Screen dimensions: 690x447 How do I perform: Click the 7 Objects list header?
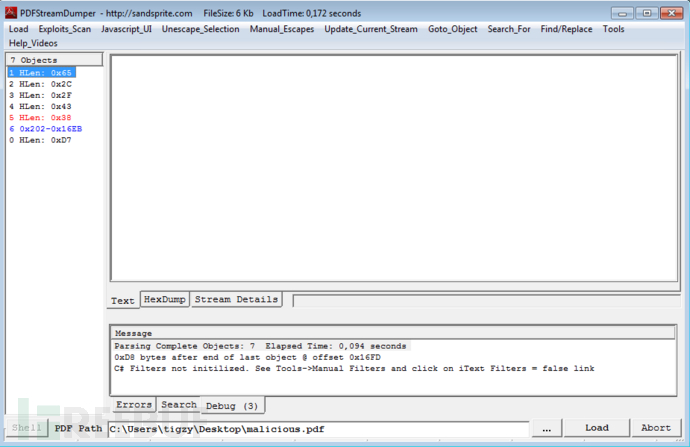coord(55,60)
